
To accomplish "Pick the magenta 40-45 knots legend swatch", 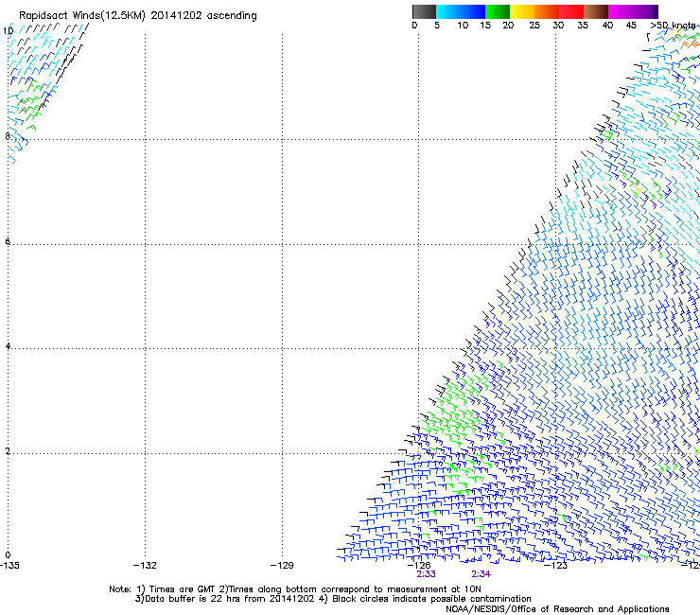I will [x=621, y=11].
